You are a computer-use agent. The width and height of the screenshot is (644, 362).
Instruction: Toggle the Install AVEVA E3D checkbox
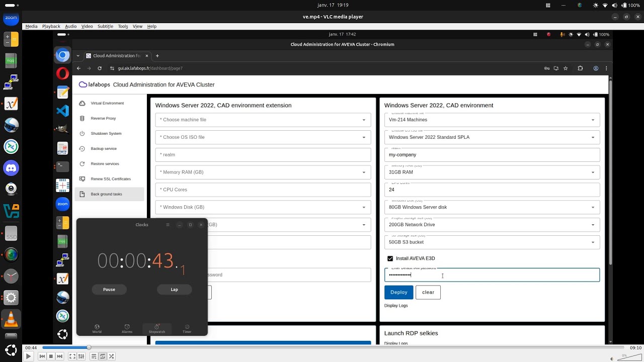[x=390, y=258]
